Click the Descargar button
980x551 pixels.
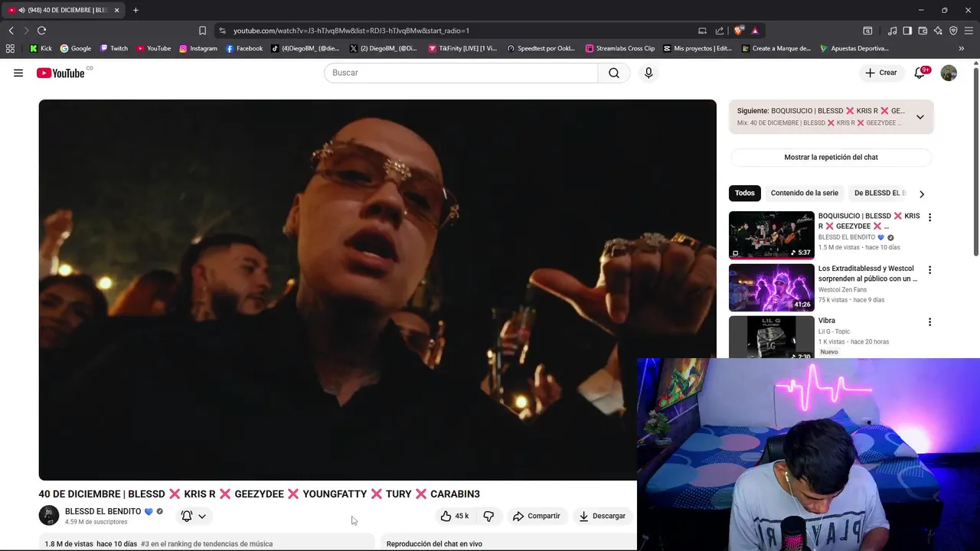click(x=603, y=516)
